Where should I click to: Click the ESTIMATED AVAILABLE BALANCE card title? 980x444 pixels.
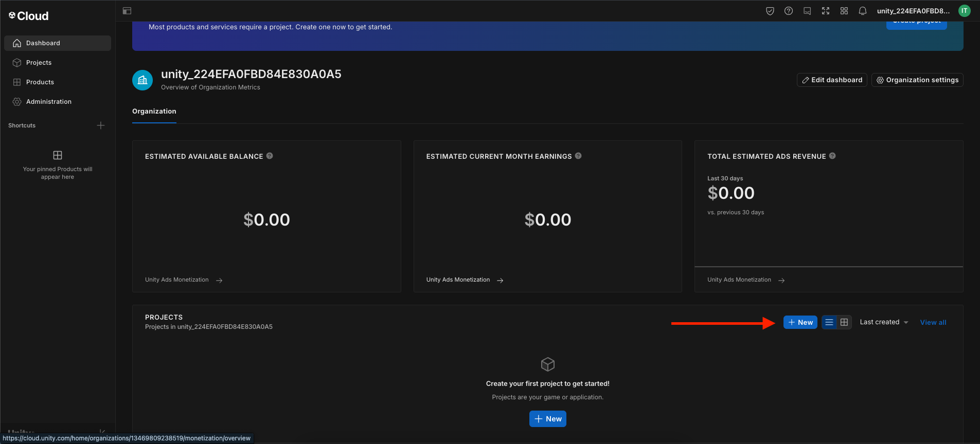(x=204, y=156)
